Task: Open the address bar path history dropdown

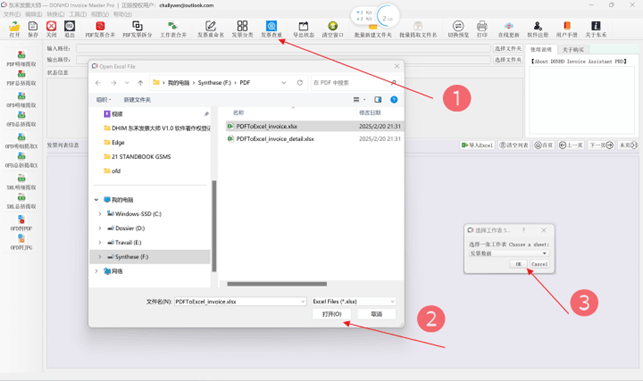Action: tap(283, 82)
